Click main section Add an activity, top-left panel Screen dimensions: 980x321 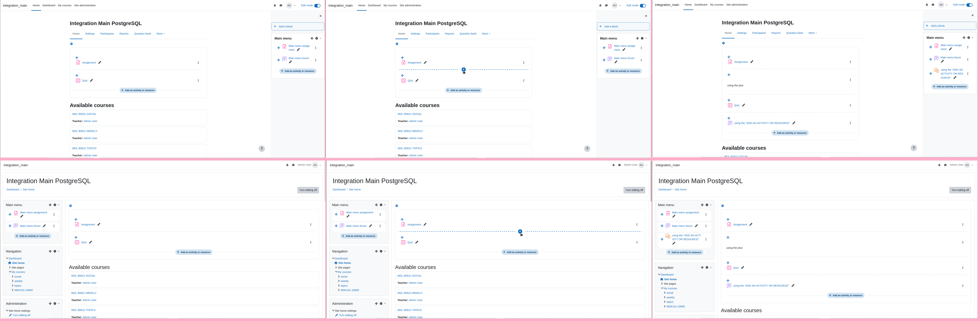pyautogui.click(x=138, y=91)
